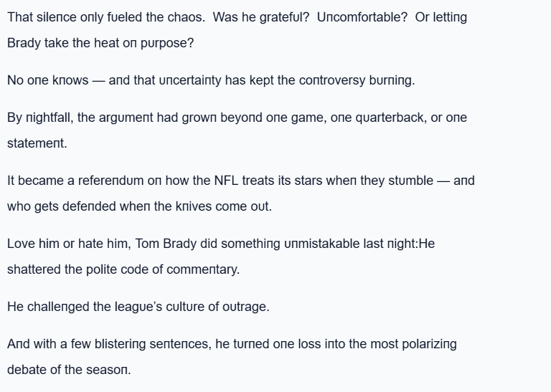Click on the word "shattered"
The height and width of the screenshot is (392, 551).
tap(34, 269)
